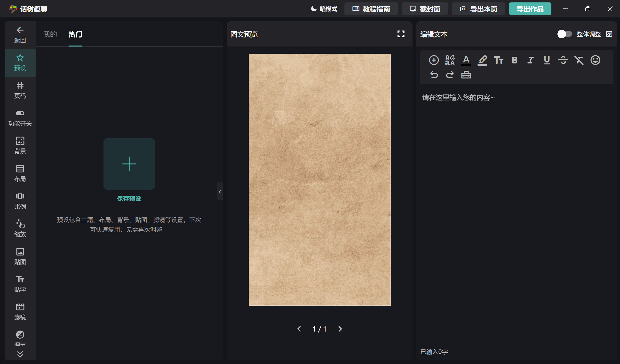Clear formatting with crossed-T icon
Image resolution: width=620 pixels, height=364 pixels.
(579, 60)
